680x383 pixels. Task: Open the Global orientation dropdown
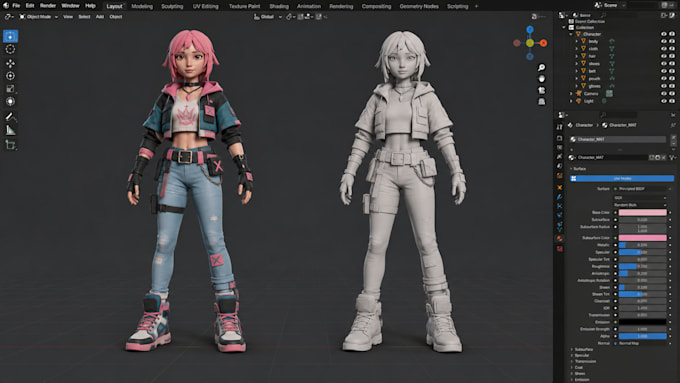point(268,16)
